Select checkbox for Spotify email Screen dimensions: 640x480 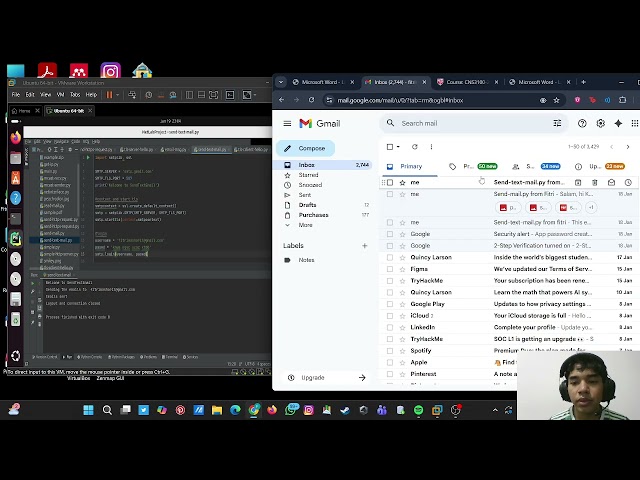pos(390,351)
